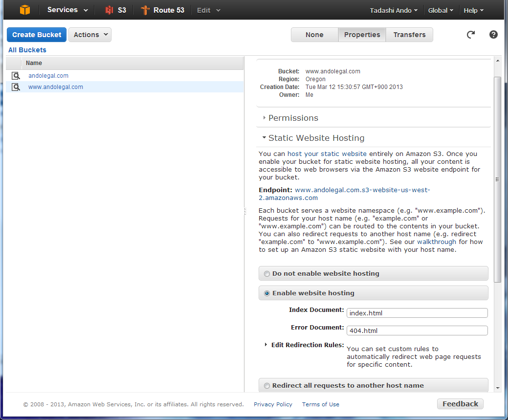Viewport: 508px width, 420px height.
Task: Click the properties panel vertical scrollbar thumb
Action: 497,179
